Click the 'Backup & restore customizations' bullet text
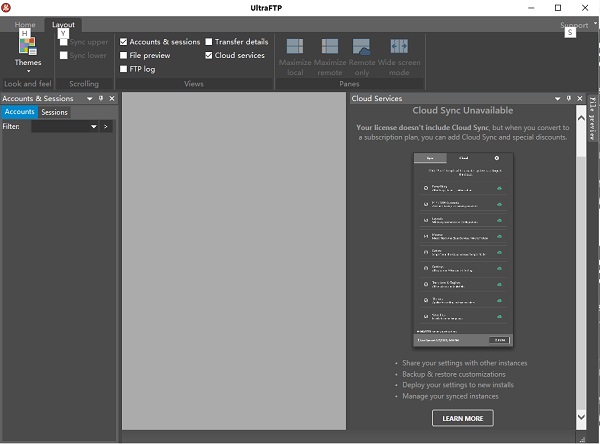This screenshot has height=444, width=600. click(x=454, y=374)
